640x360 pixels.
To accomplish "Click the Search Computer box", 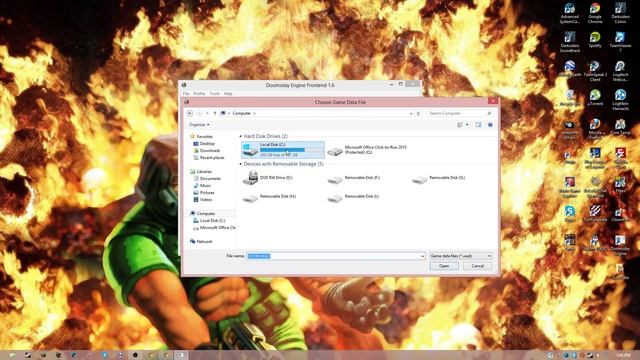I will (459, 113).
